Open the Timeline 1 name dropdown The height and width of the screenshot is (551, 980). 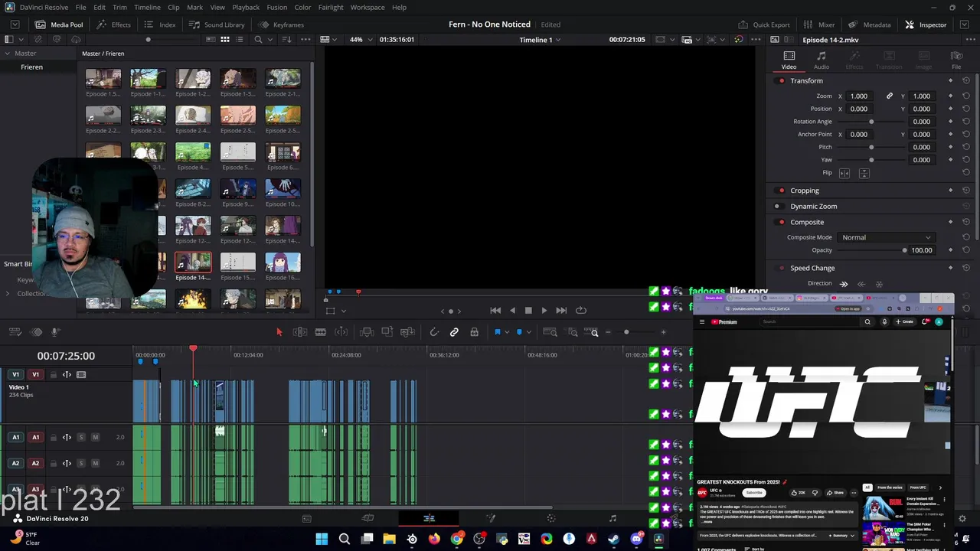[x=540, y=40]
